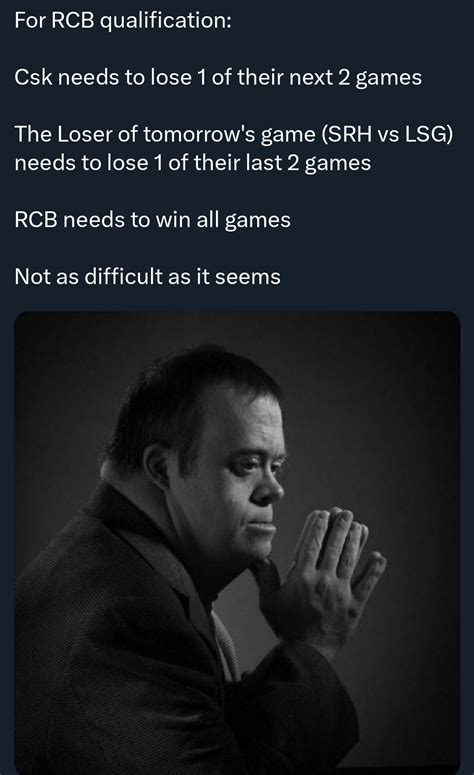The width and height of the screenshot is (474, 775).
Task: Click the "For RCB qualification:" heading line
Action: pos(123,20)
